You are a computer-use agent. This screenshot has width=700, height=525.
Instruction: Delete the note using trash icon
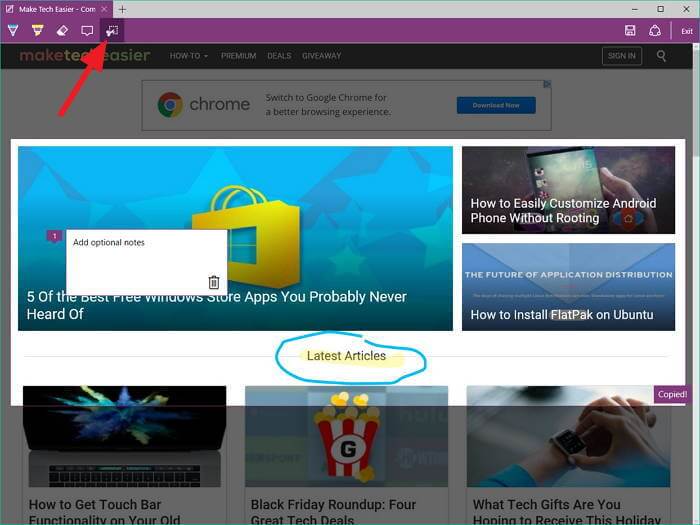(x=214, y=282)
